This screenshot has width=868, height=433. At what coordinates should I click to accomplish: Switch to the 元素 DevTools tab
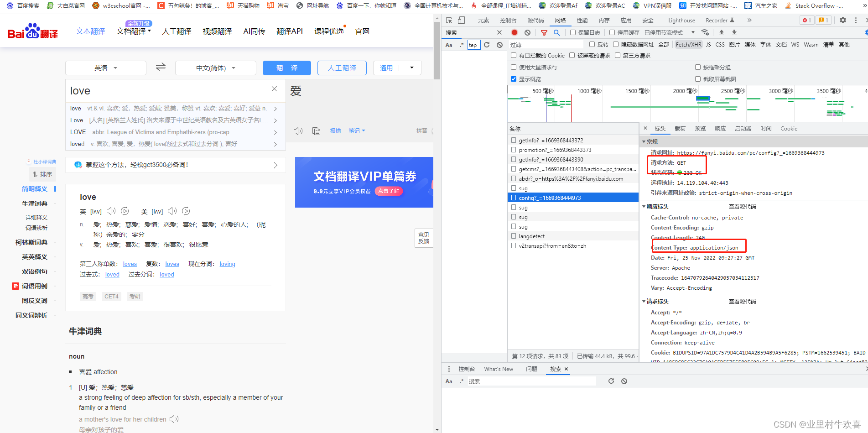[483, 20]
